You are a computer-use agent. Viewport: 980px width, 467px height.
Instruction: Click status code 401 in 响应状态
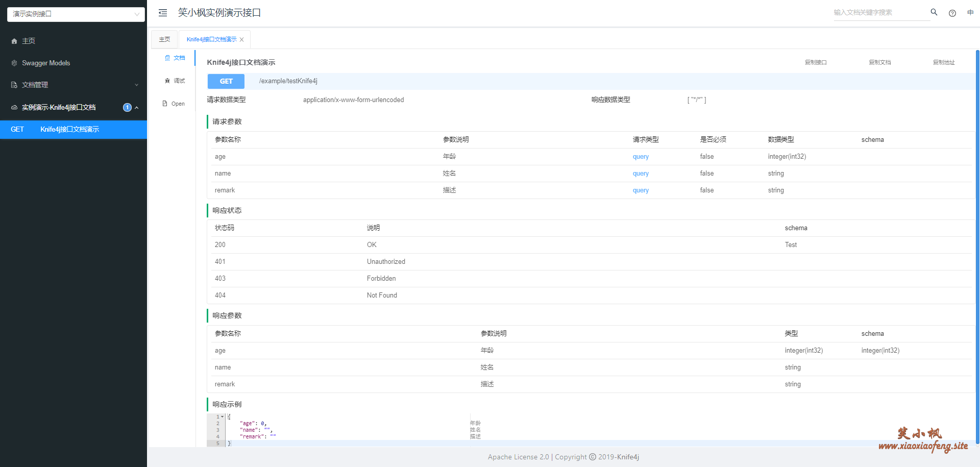click(x=220, y=262)
